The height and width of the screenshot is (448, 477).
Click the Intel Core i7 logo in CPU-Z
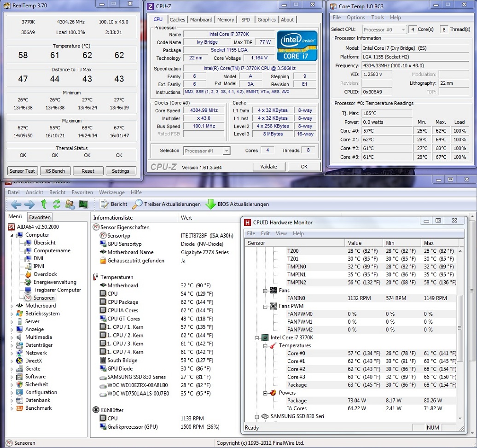[297, 46]
